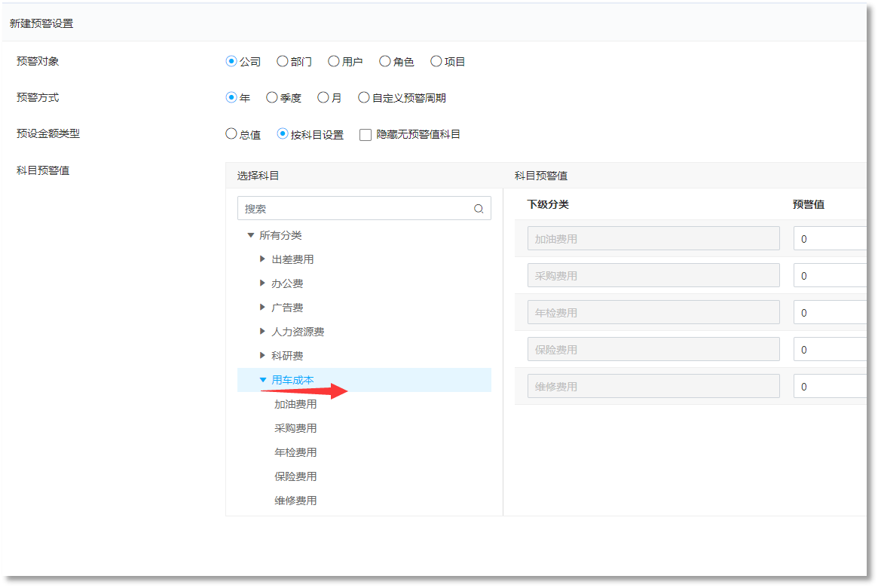Select the 总值 amount type
Viewport: 878px width, 588px height.
pyautogui.click(x=231, y=134)
